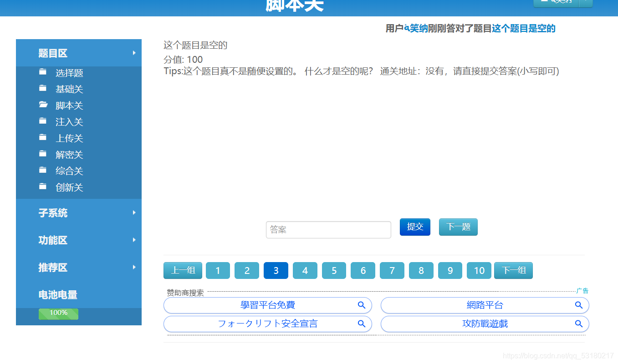Open the 功能区 menu header
This screenshot has width=618, height=364.
(79, 240)
